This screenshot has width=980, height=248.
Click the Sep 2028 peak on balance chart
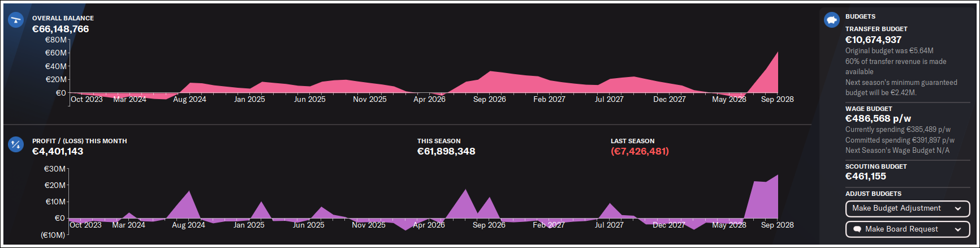(x=778, y=53)
